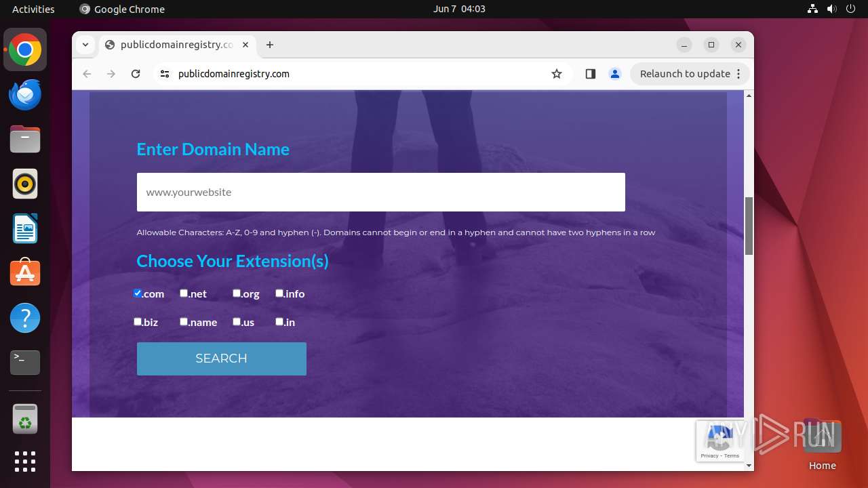Open Chrome profile avatar icon
This screenshot has height=488, width=868.
tap(615, 74)
